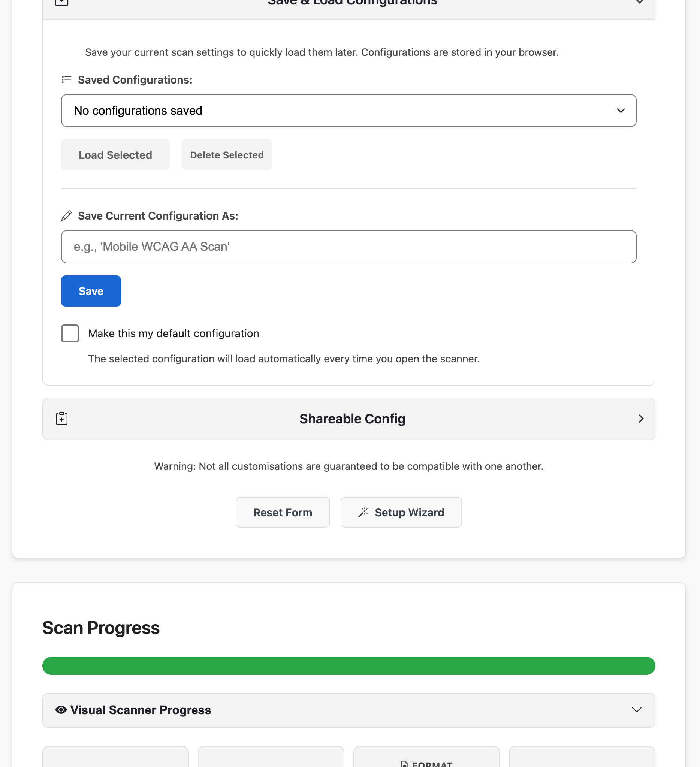The image size is (700, 767).
Task: Click the file icon next to FORMAT
Action: click(x=404, y=764)
